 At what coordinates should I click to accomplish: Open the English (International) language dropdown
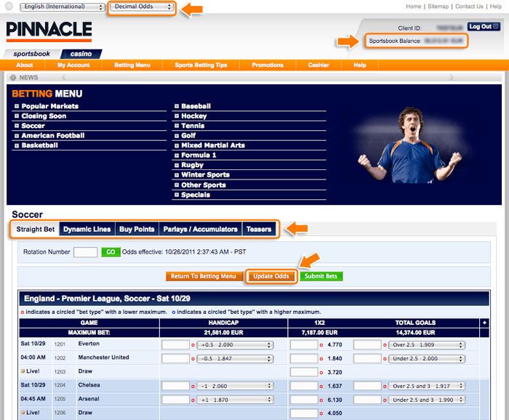(62, 7)
